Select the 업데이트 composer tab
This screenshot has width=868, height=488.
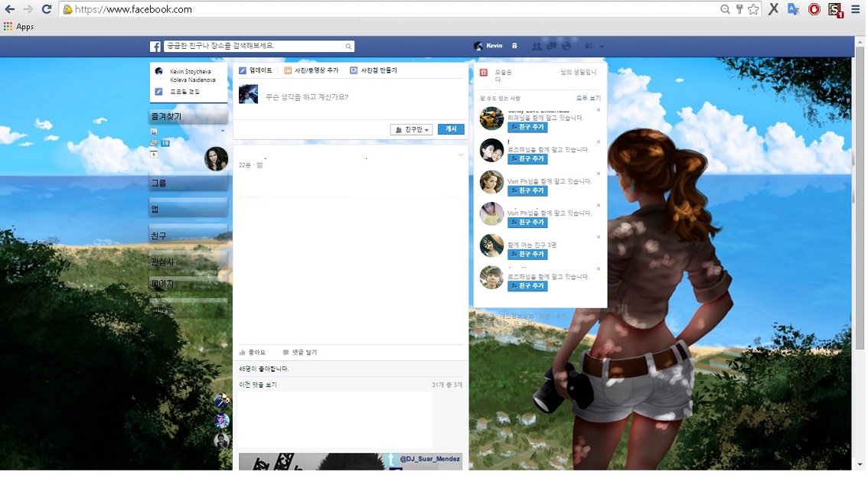click(x=255, y=70)
